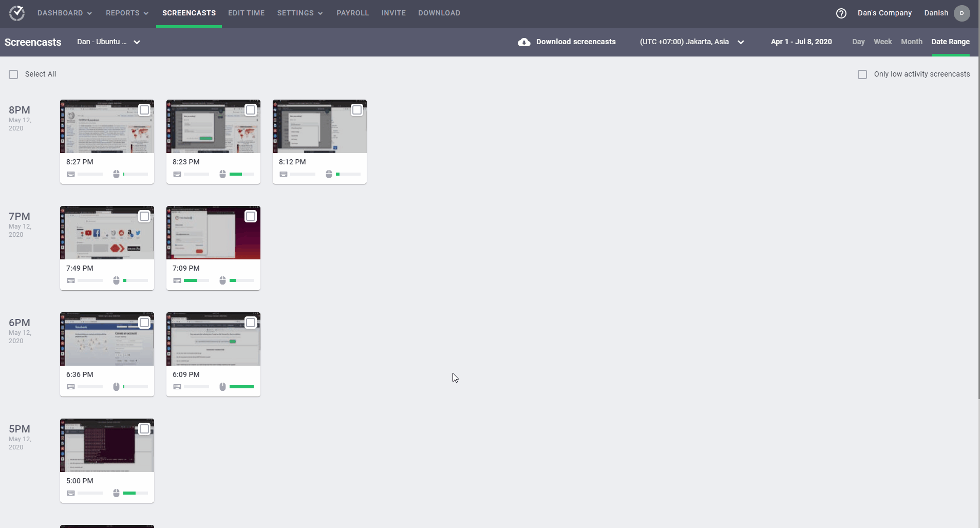Click the keyboard activity icon on 8:27 PM card
The height and width of the screenshot is (528, 980).
71,174
